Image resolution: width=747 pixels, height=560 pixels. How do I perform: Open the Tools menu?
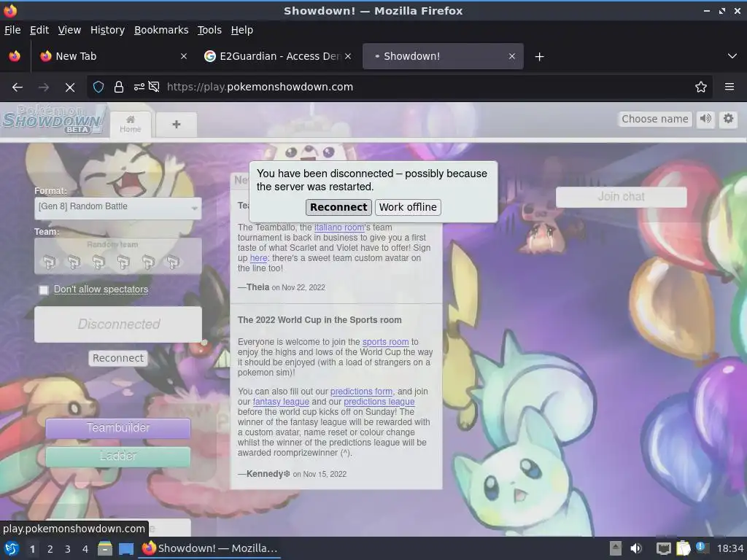click(209, 30)
